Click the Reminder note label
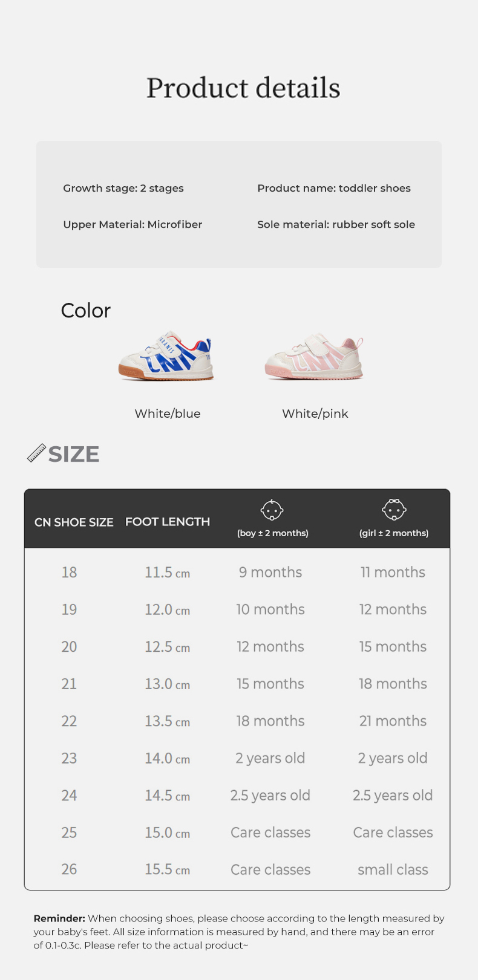Viewport: 478px width, 980px height. tap(59, 918)
